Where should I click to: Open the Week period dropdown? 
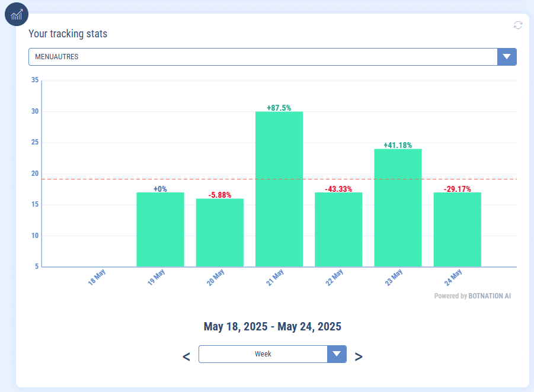(x=263, y=354)
